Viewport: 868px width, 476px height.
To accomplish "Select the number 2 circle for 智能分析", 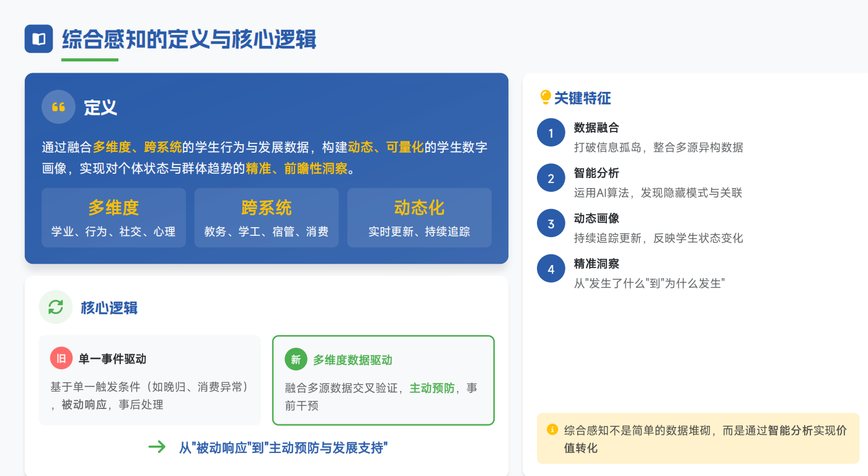I will click(x=551, y=179).
